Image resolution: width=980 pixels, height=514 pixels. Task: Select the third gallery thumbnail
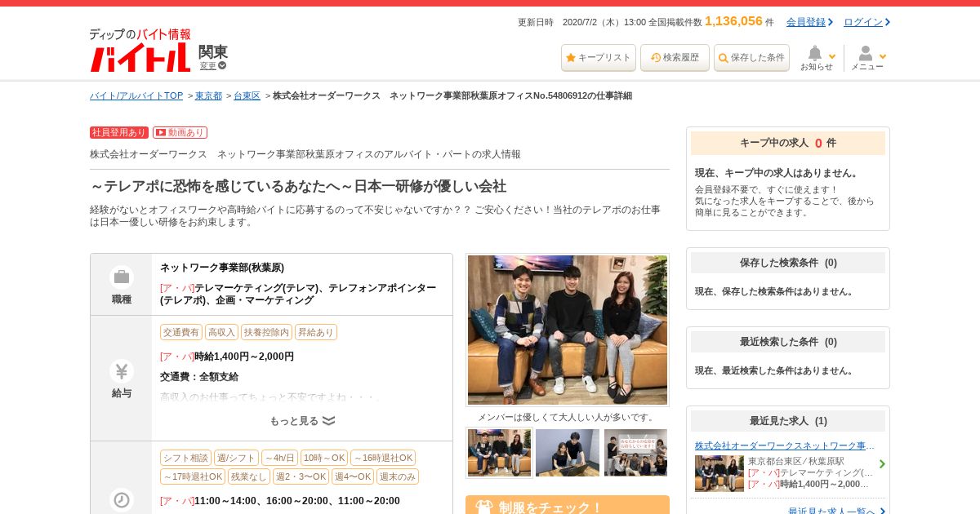(635, 453)
